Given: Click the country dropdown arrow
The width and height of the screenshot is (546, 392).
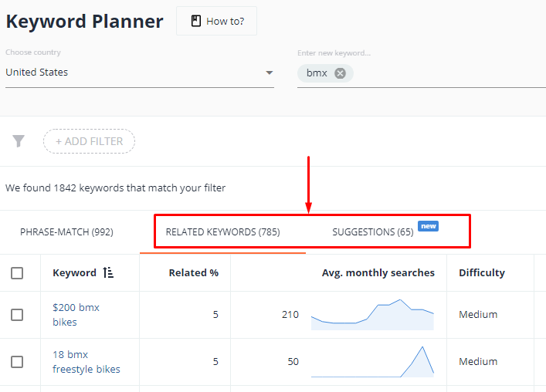Looking at the screenshot, I should pos(270,73).
